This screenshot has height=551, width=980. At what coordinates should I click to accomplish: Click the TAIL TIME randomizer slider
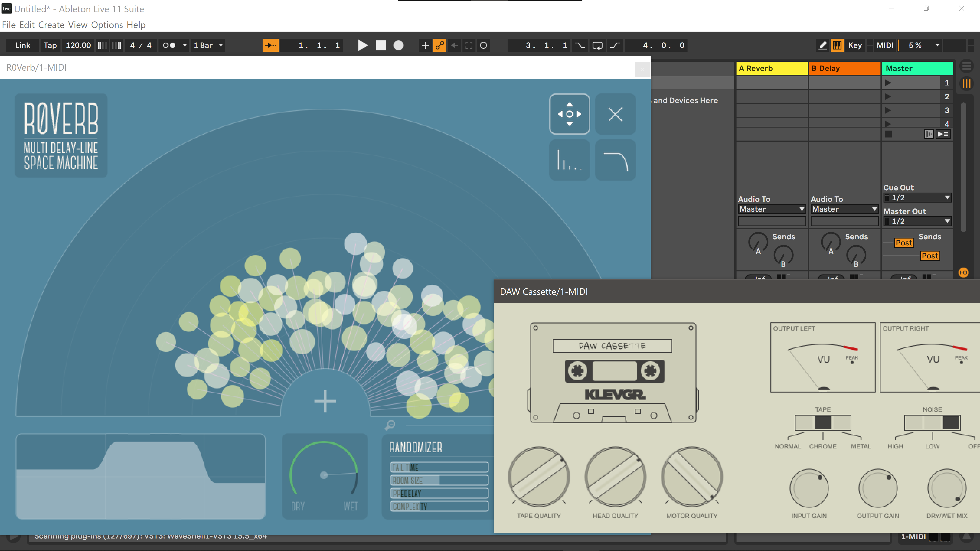(439, 467)
